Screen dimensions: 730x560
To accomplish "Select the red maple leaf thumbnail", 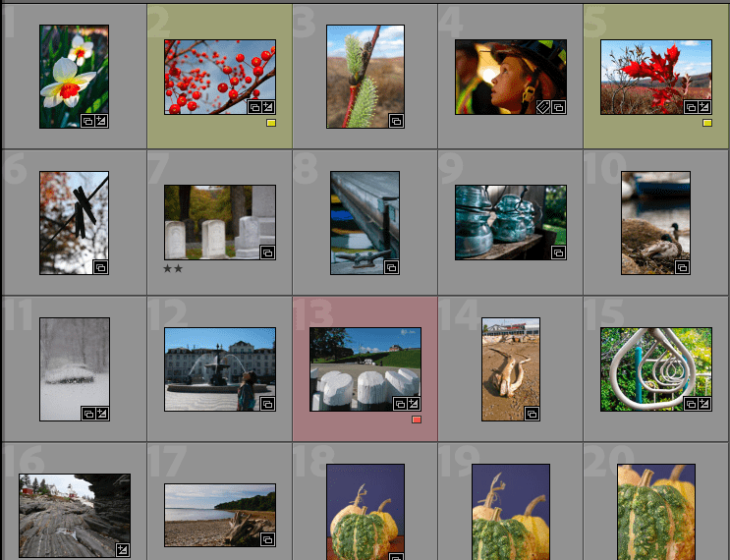I will (x=656, y=77).
